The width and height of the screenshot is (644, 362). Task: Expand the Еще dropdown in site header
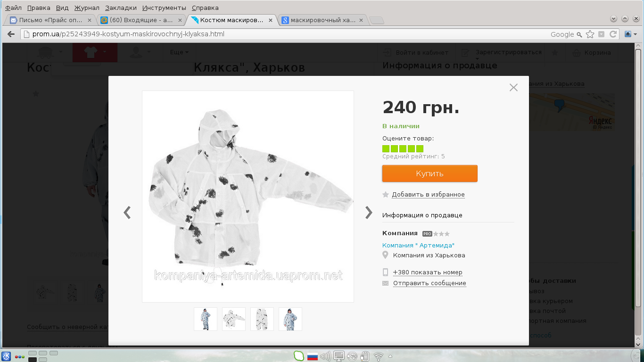179,52
